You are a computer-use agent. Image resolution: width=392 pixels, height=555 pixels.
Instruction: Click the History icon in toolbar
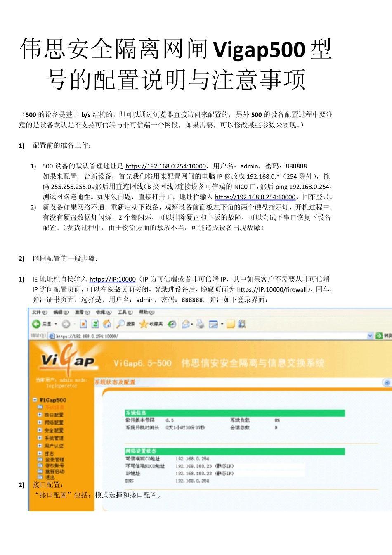tap(172, 324)
